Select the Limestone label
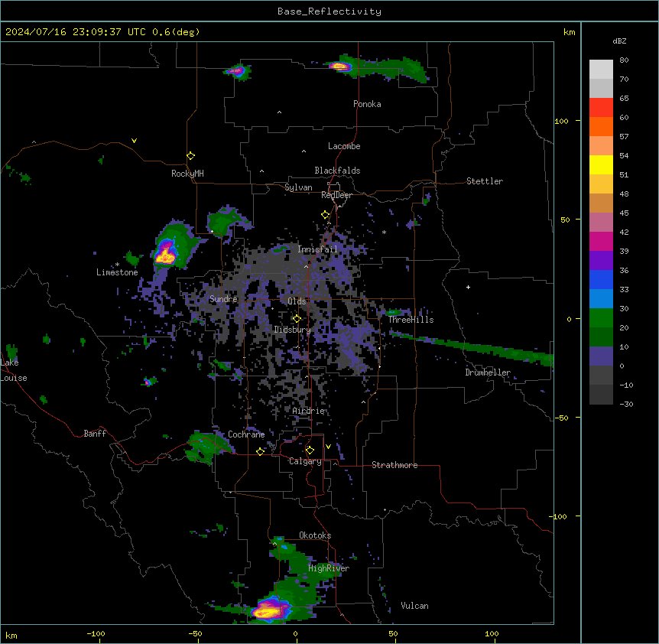 (117, 272)
